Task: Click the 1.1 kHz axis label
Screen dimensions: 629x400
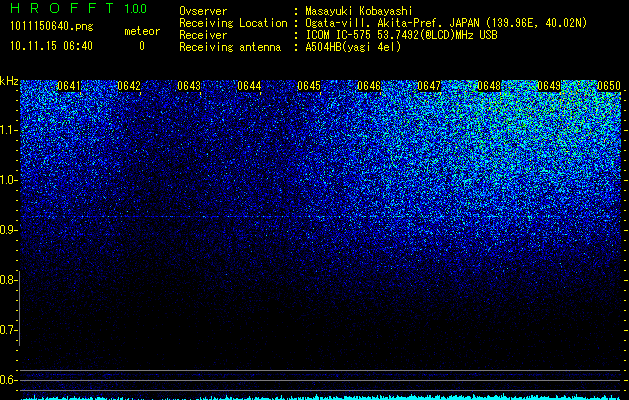Action: point(9,130)
